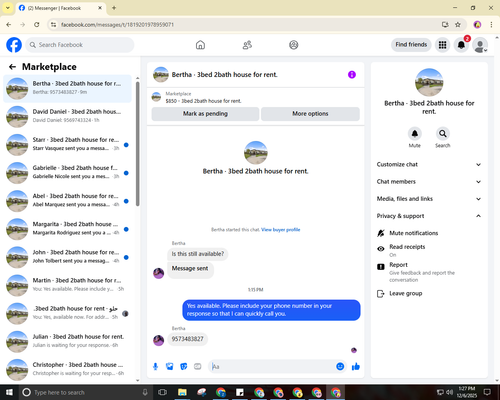Choose a sticker in composer

pos(184,367)
